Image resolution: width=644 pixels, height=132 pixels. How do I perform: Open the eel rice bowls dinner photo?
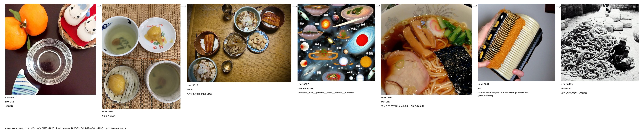click(x=239, y=43)
